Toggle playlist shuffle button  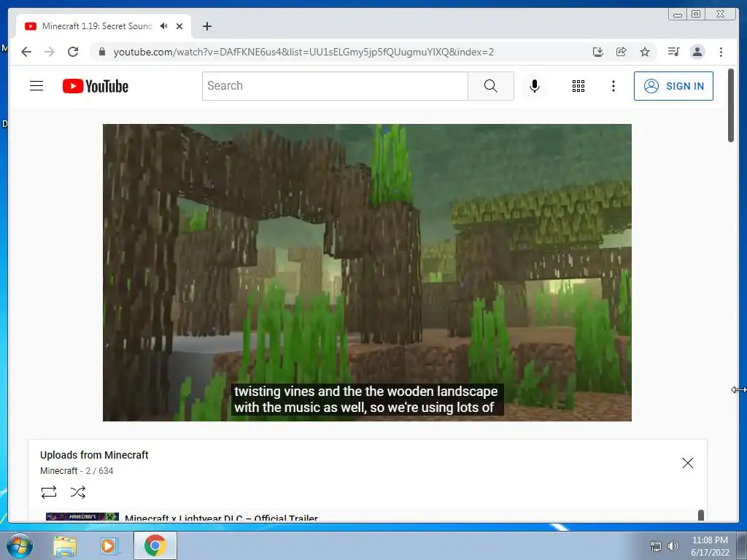[77, 491]
